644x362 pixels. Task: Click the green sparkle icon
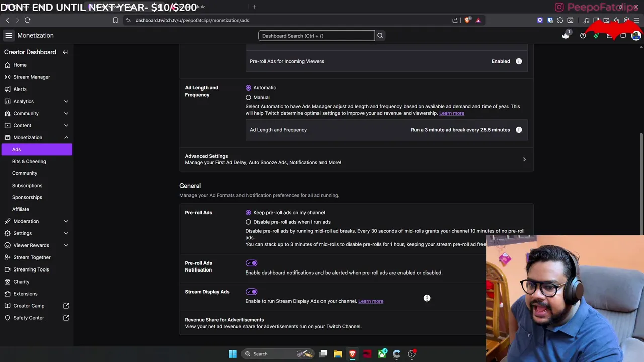tap(596, 35)
